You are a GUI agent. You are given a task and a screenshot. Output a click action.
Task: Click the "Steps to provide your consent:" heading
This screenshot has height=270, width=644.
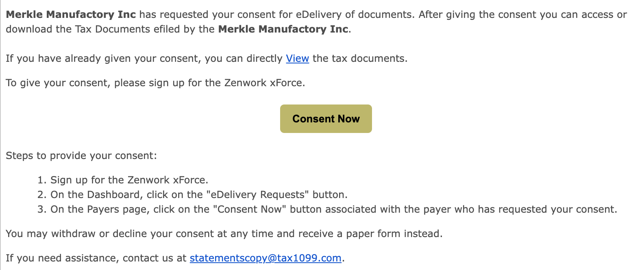[81, 156]
